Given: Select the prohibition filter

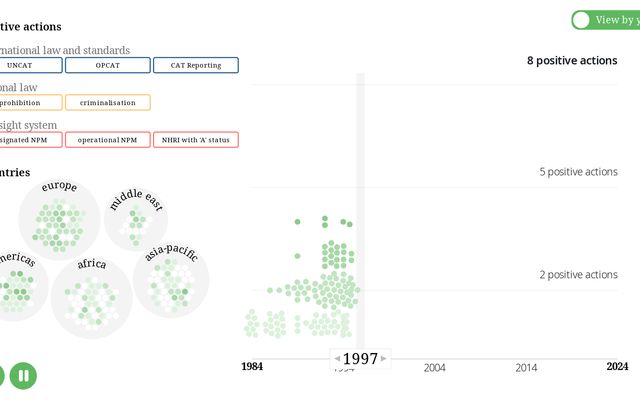Looking at the screenshot, I should (x=29, y=102).
